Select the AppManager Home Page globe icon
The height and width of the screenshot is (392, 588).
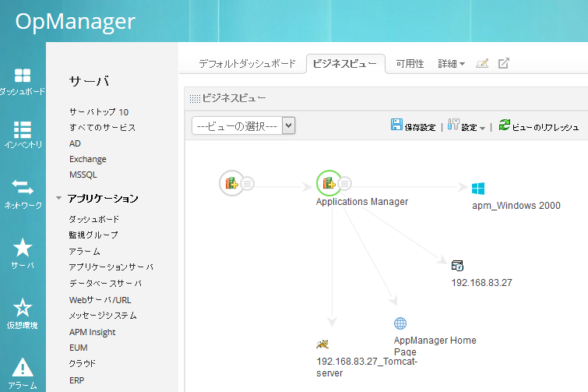point(400,323)
